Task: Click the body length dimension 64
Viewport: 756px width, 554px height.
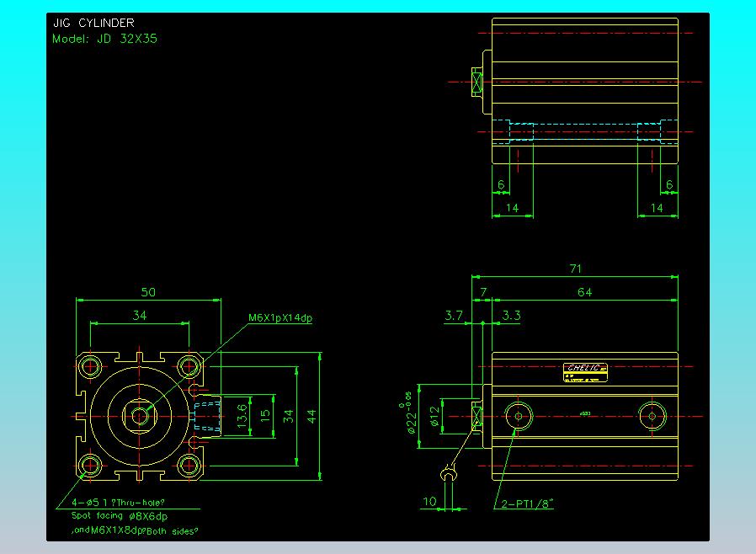Action: (585, 292)
